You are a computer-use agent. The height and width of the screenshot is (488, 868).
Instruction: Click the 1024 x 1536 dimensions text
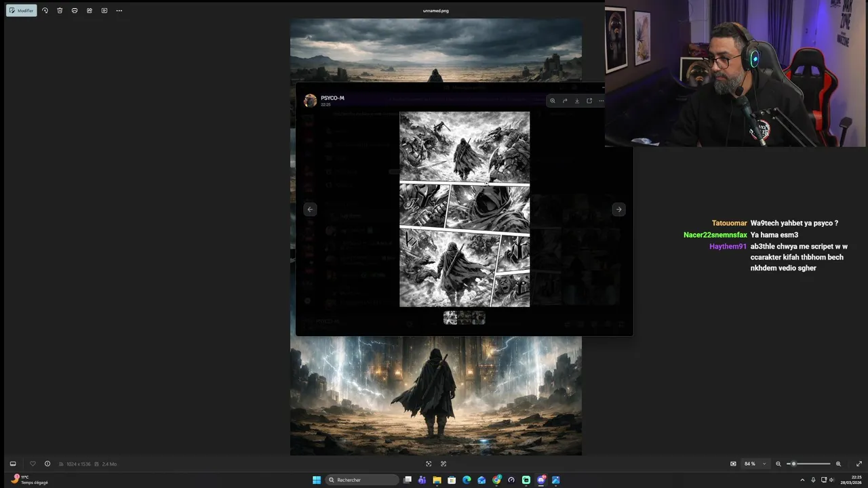tap(78, 464)
